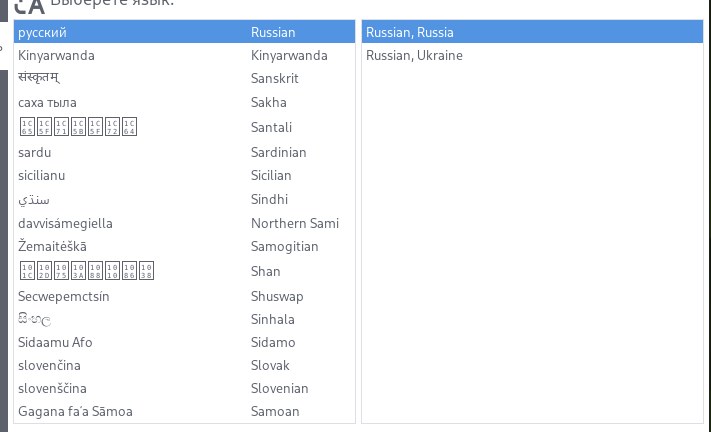Image resolution: width=711 pixels, height=432 pixels.
Task: Select Sardinian (sardu) language
Action: [185, 152]
